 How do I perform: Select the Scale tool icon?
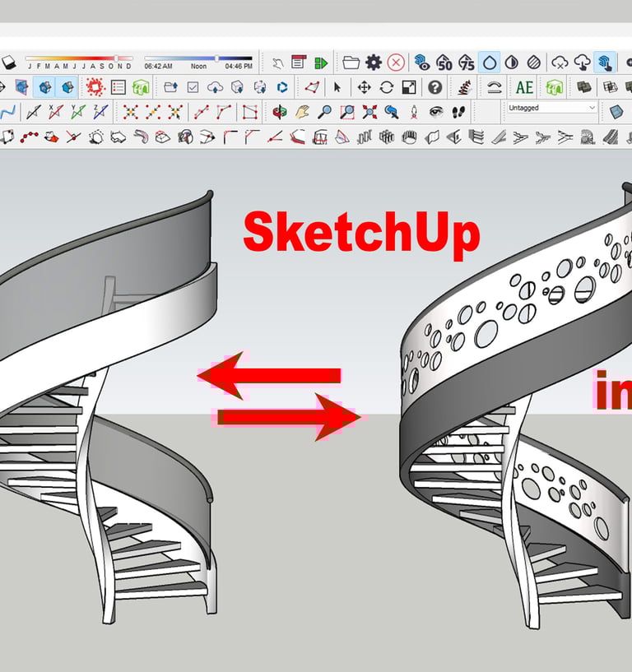coord(409,87)
